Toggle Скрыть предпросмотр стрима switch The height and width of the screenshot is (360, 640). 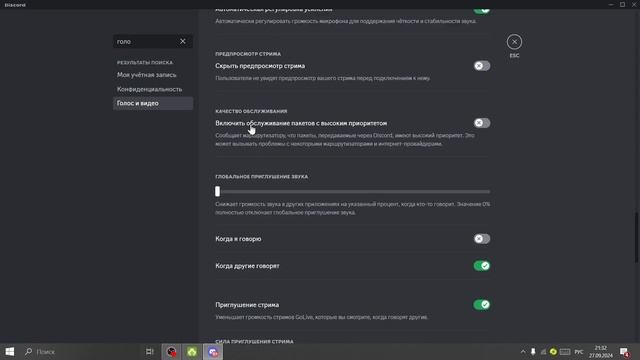click(482, 66)
